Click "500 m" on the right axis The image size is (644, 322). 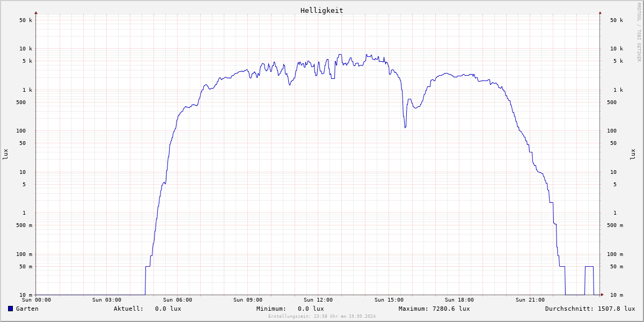tap(615, 225)
